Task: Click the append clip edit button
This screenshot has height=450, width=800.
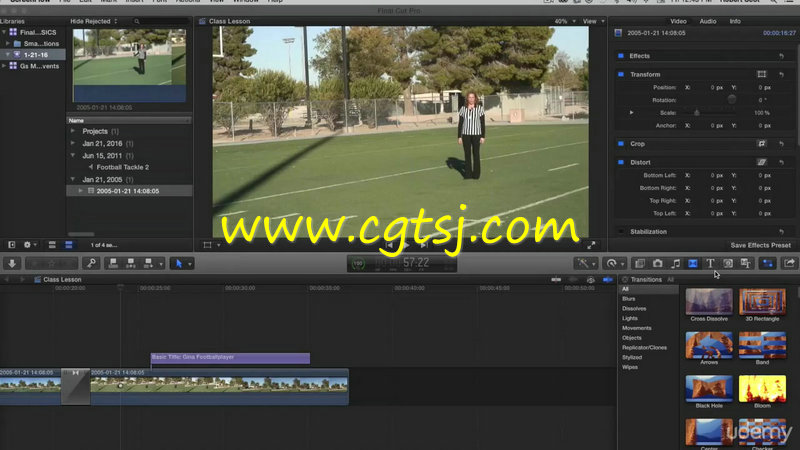Action: 148,263
